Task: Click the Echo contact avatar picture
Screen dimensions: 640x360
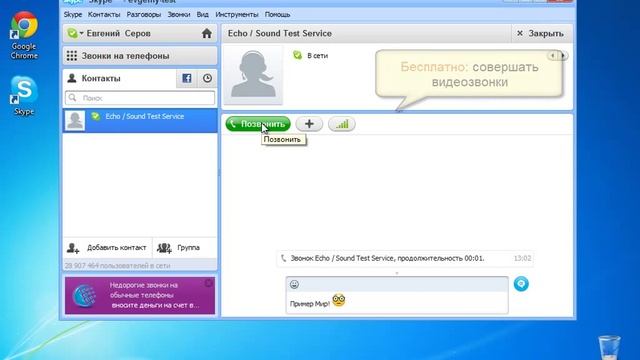Action: (253, 75)
